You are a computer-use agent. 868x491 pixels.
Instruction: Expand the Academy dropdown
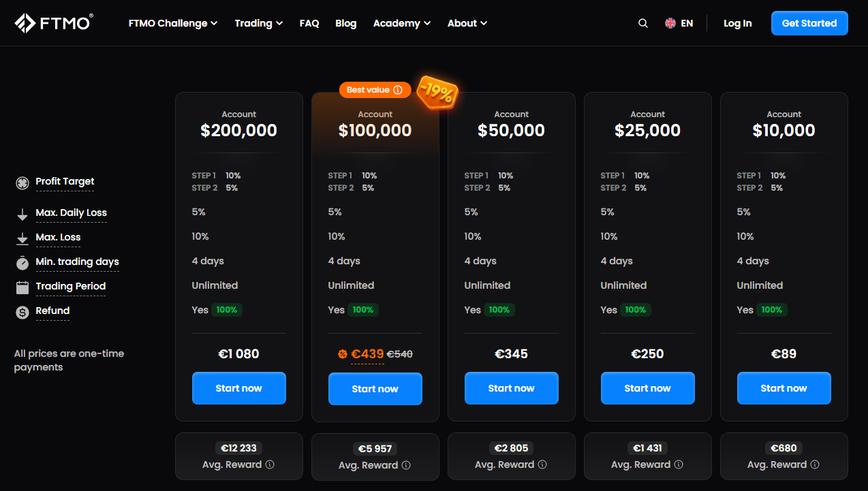(401, 22)
